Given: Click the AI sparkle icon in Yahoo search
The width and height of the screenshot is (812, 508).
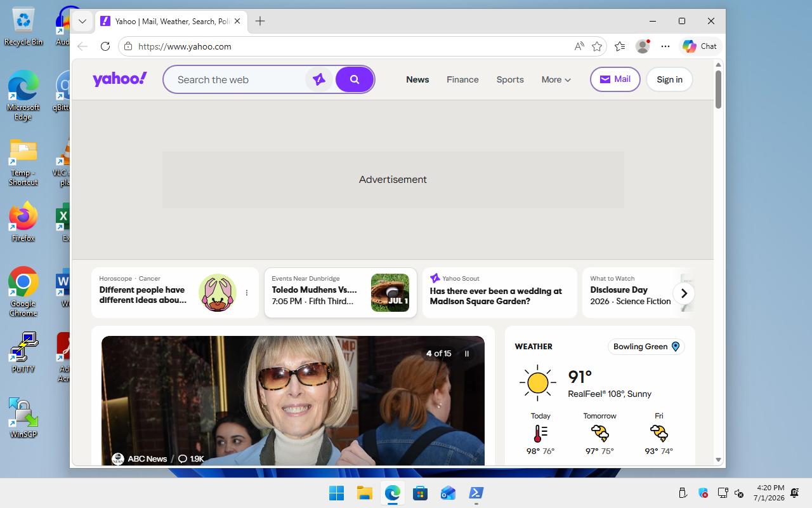Looking at the screenshot, I should coord(318,79).
